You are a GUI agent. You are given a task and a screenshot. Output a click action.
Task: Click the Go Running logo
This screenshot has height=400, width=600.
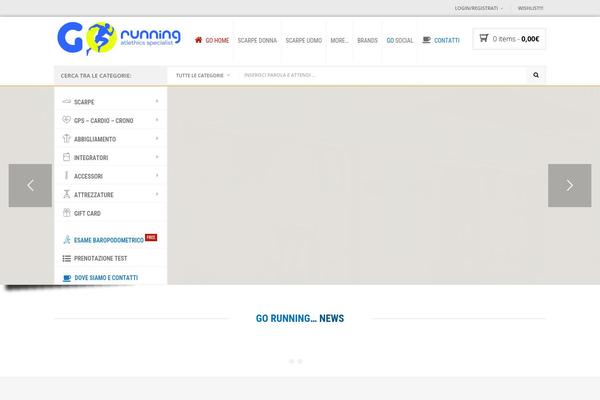pyautogui.click(x=119, y=38)
